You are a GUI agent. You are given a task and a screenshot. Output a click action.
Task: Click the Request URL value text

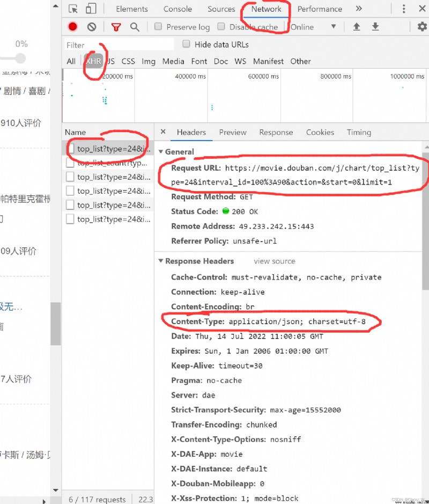pyautogui.click(x=295, y=175)
